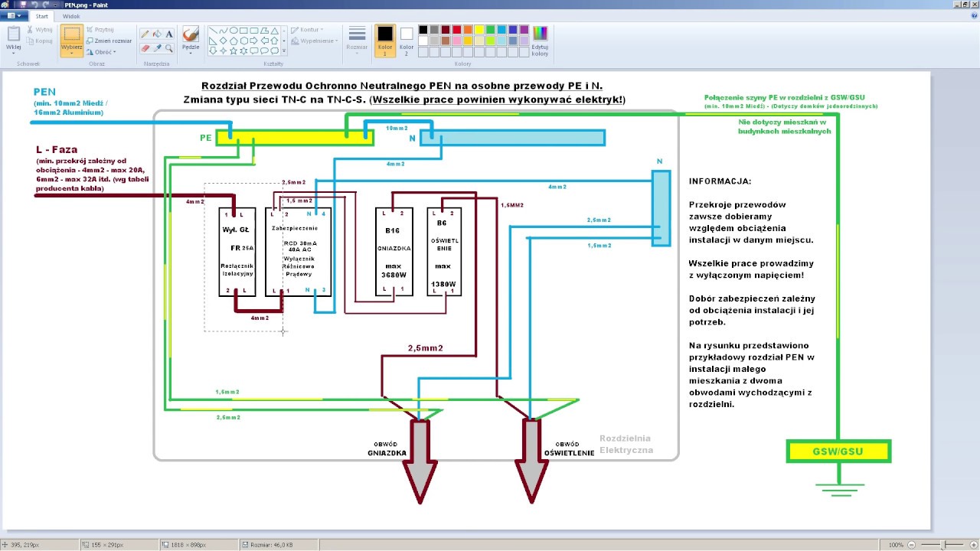
Task: Open Edytuj kolory color editor
Action: (541, 41)
